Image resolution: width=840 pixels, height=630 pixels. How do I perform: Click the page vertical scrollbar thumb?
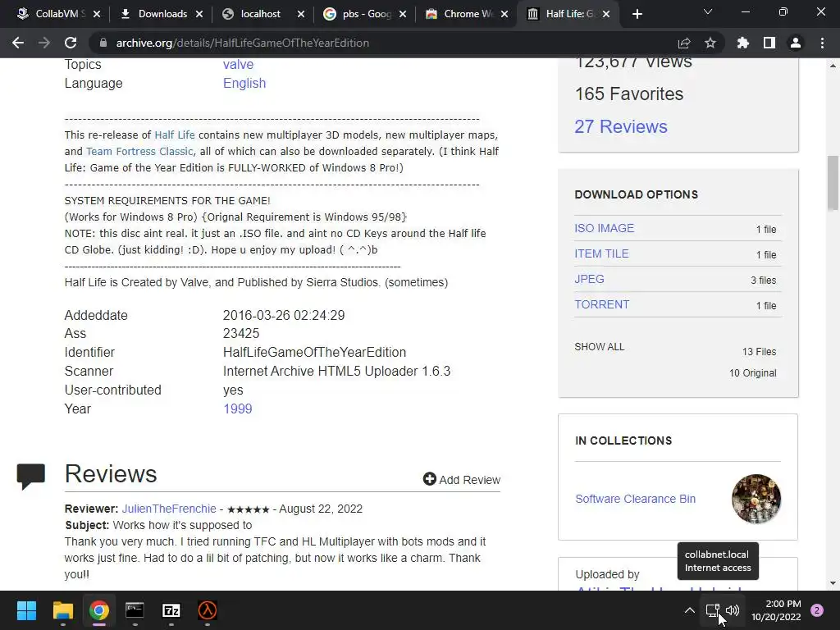833,183
